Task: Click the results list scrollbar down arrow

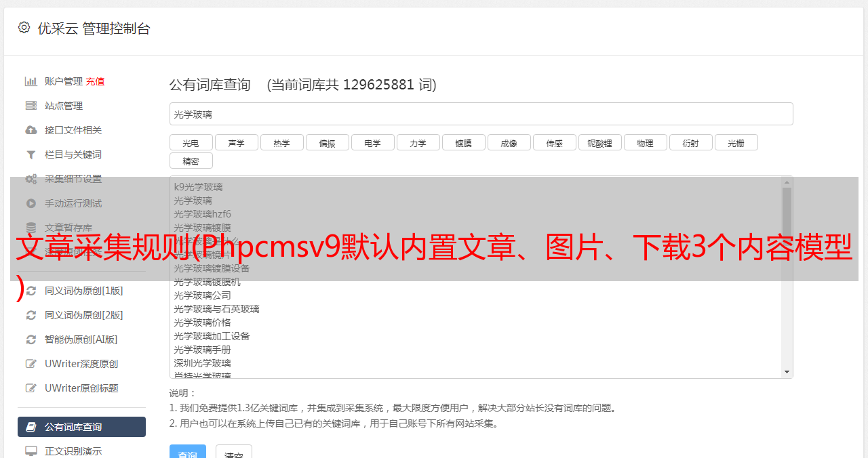Action: (x=787, y=372)
